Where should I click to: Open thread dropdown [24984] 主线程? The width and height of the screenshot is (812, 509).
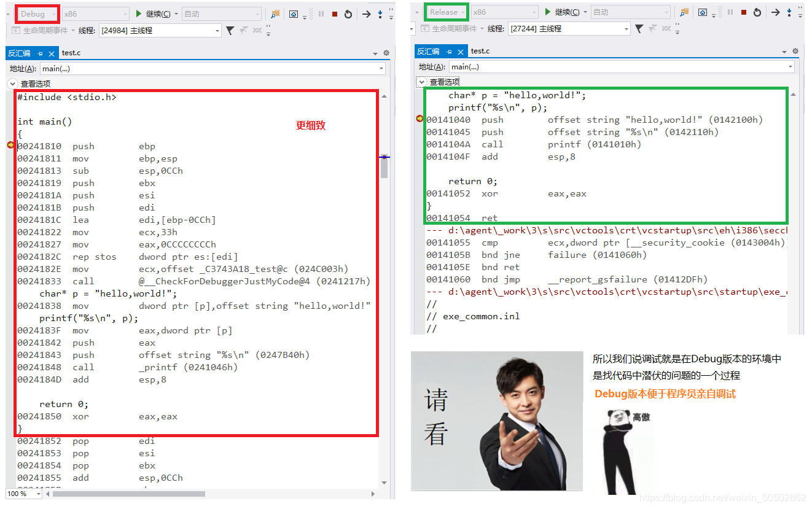tap(160, 30)
